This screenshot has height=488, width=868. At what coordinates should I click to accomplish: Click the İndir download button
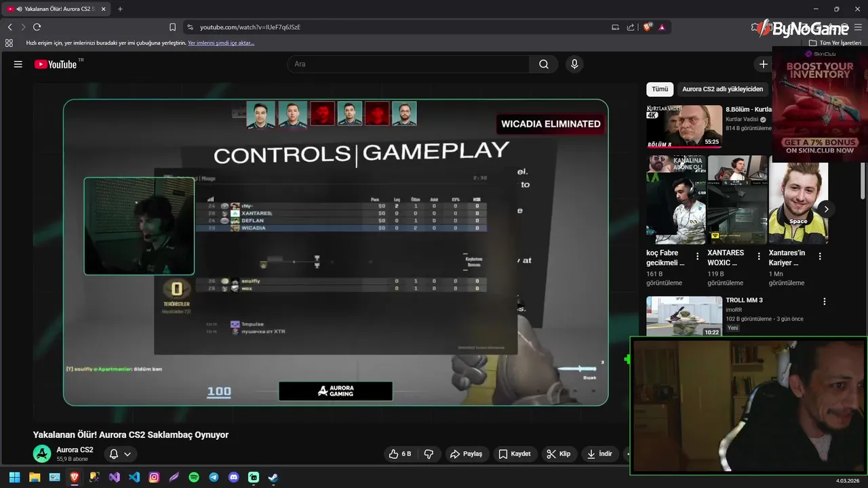[x=600, y=454]
